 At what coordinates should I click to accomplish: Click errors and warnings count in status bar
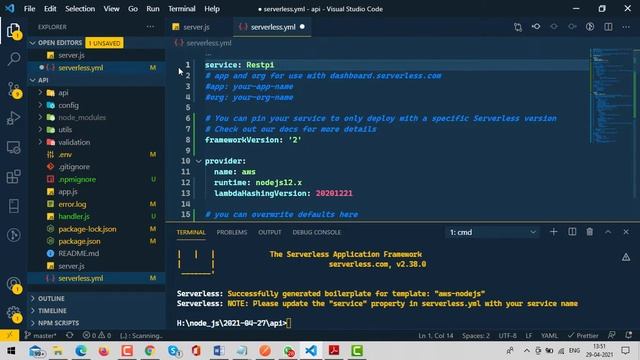(97, 336)
